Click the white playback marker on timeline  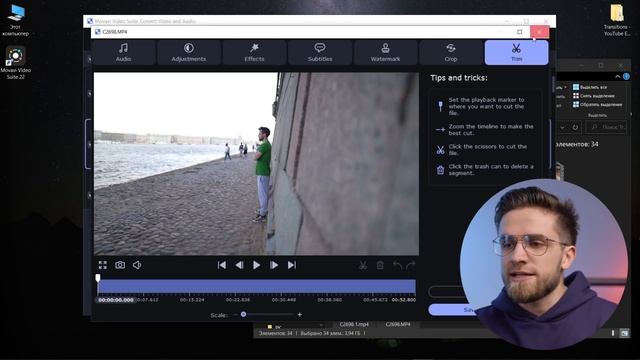(x=98, y=278)
